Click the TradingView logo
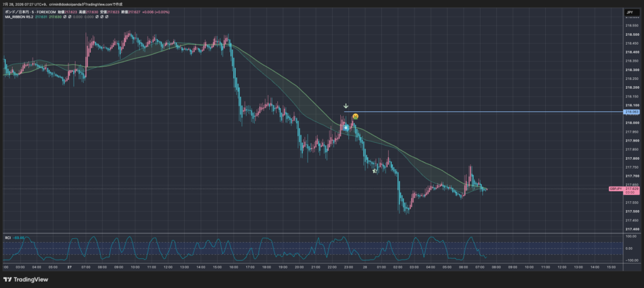Image resolution: width=644 pixels, height=288 pixels. (x=25, y=280)
